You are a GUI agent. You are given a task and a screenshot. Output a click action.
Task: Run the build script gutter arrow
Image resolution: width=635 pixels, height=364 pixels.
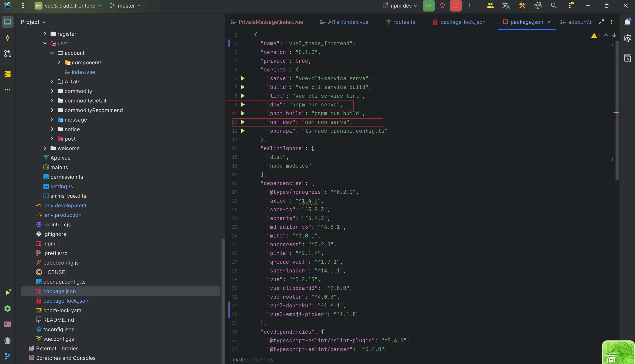pos(242,87)
